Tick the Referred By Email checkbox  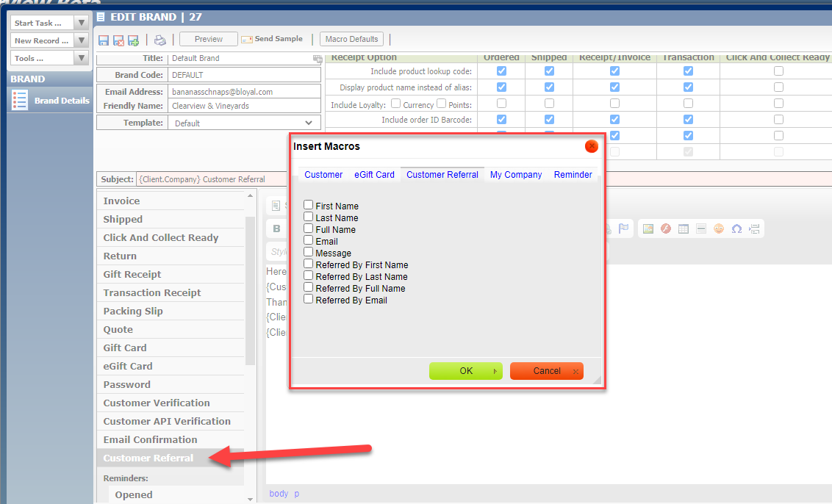pyautogui.click(x=309, y=300)
